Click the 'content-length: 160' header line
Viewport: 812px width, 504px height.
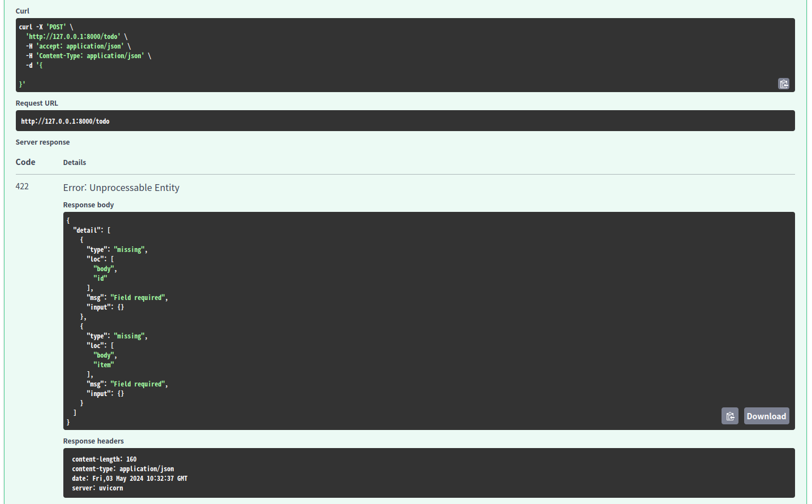click(104, 459)
